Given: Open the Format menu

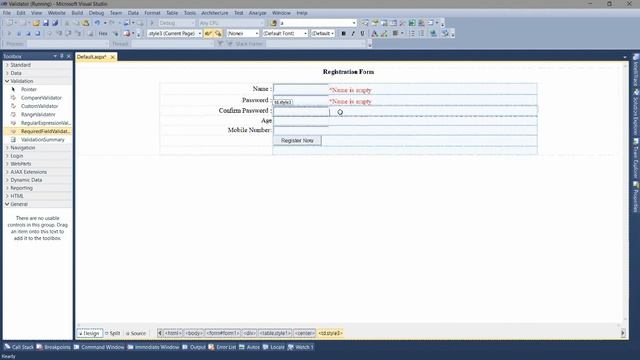Looking at the screenshot, I should click(x=152, y=13).
